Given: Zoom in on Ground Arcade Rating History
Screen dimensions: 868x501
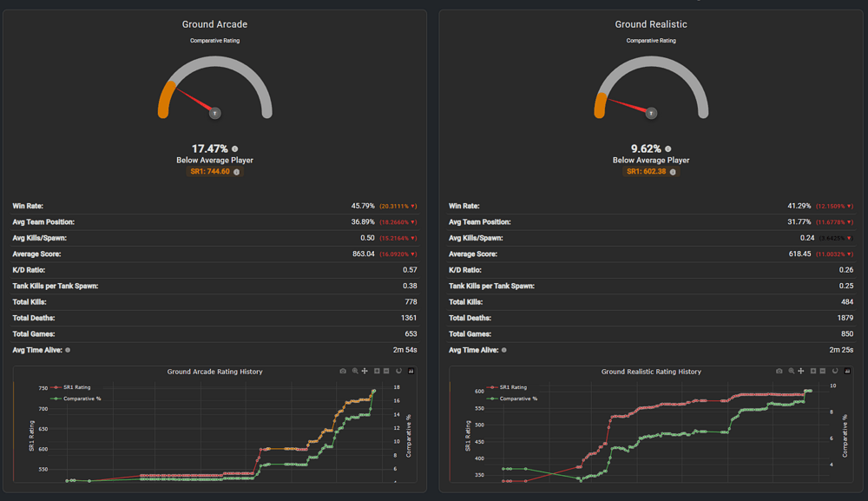Looking at the screenshot, I should pos(377,371).
